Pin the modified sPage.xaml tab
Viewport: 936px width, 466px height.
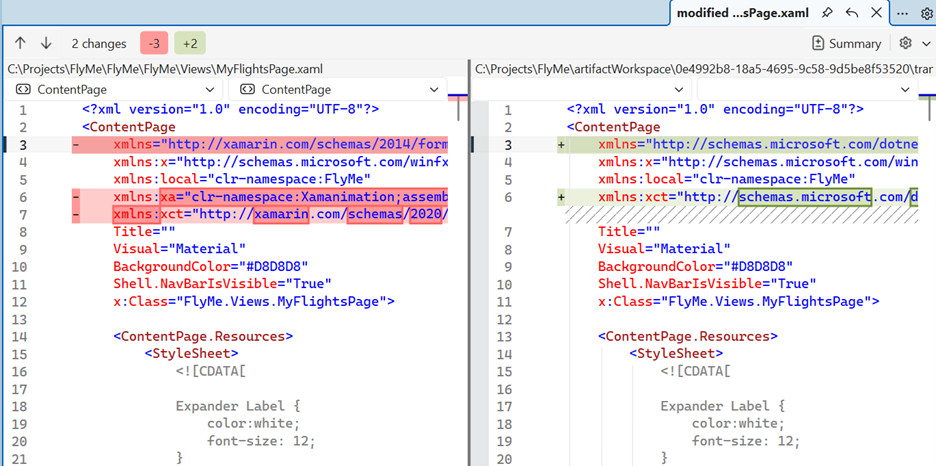pyautogui.click(x=827, y=13)
